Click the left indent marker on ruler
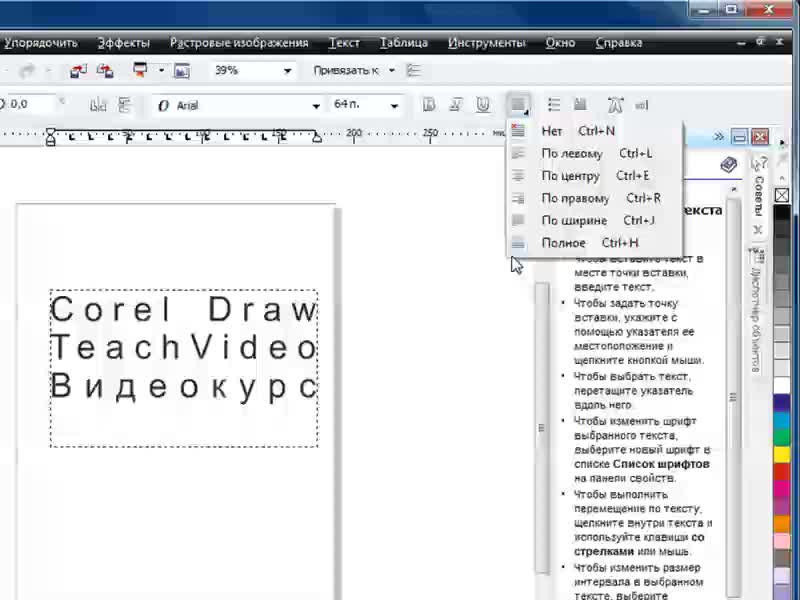Image resolution: width=800 pixels, height=600 pixels. [x=51, y=137]
